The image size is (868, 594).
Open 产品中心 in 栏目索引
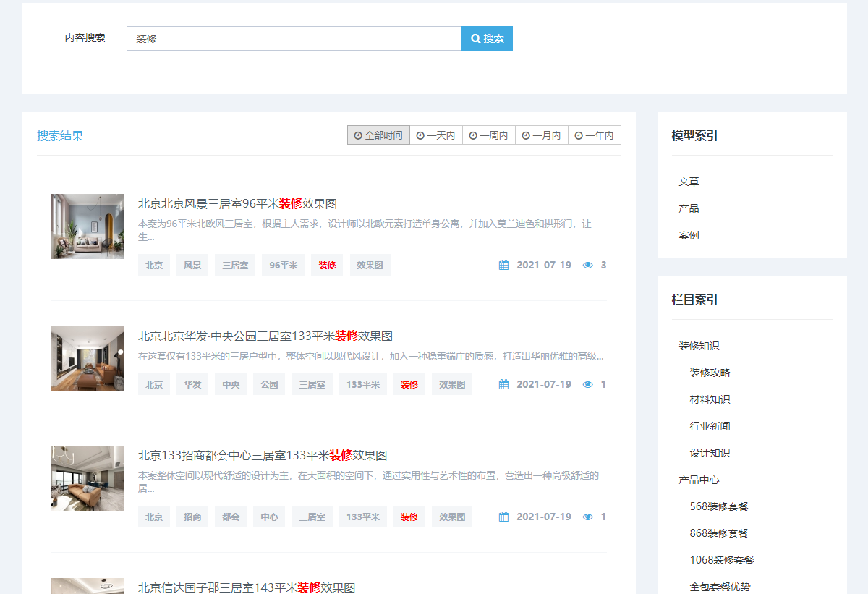click(x=699, y=480)
